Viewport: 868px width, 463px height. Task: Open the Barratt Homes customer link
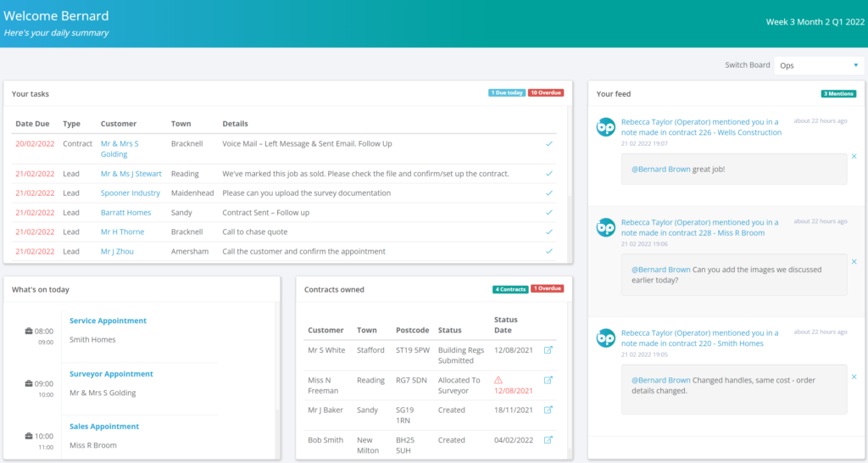[125, 213]
